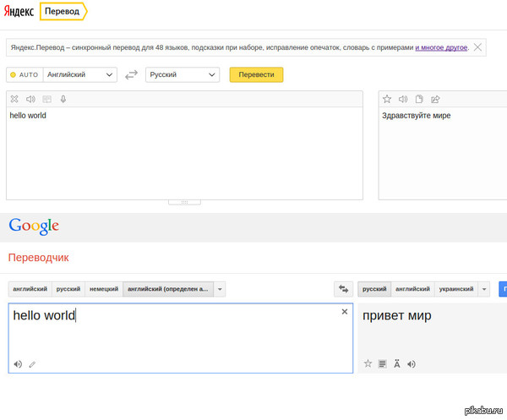Image resolution: width=507 pixels, height=420 pixels.
Task: Start Yandex microphone voice input
Action: (x=63, y=99)
